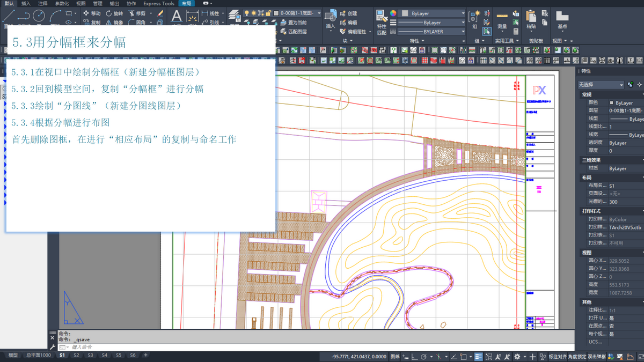Click the Move (移动) tool
The height and width of the screenshot is (362, 644).
coord(91,13)
